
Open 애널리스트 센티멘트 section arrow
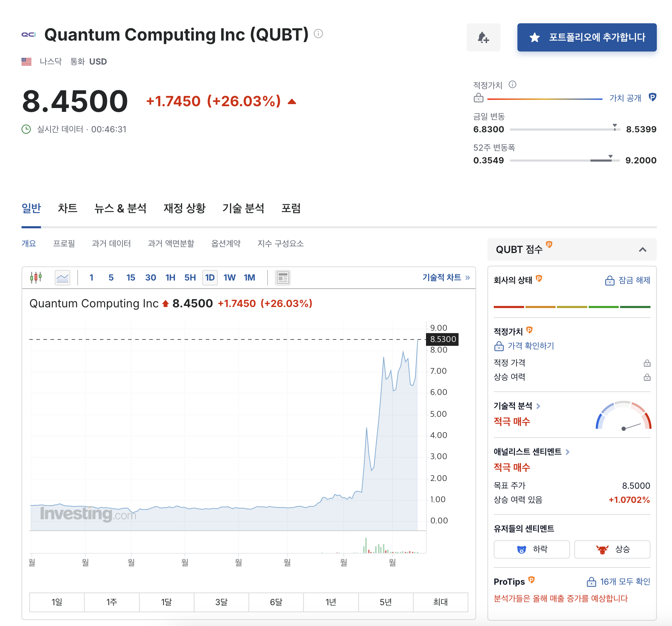point(568,452)
